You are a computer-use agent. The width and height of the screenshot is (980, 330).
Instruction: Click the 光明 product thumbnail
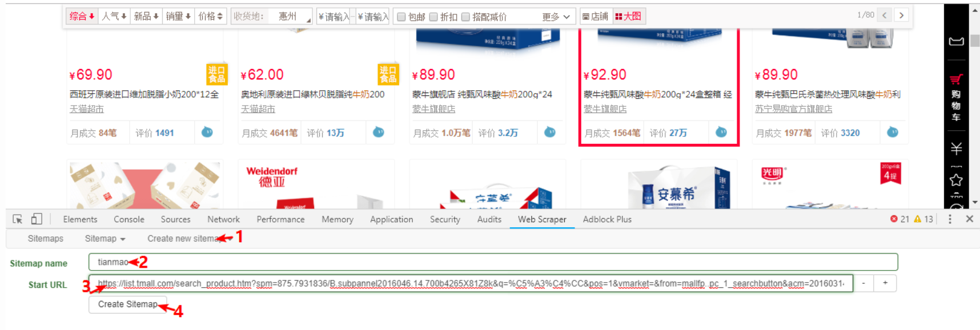(830, 184)
